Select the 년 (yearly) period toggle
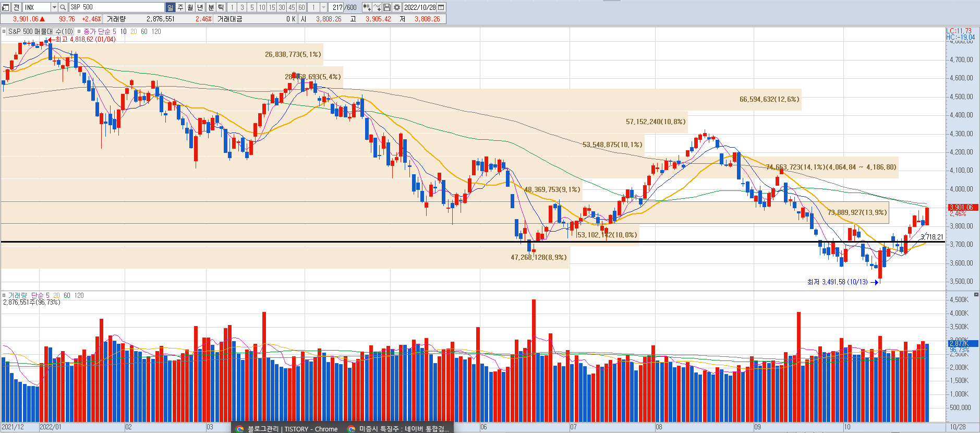The image size is (980, 433). 200,7
